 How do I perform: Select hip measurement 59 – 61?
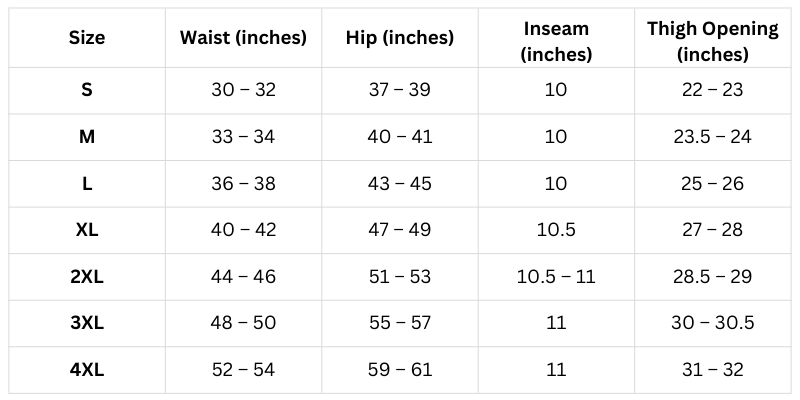(399, 369)
